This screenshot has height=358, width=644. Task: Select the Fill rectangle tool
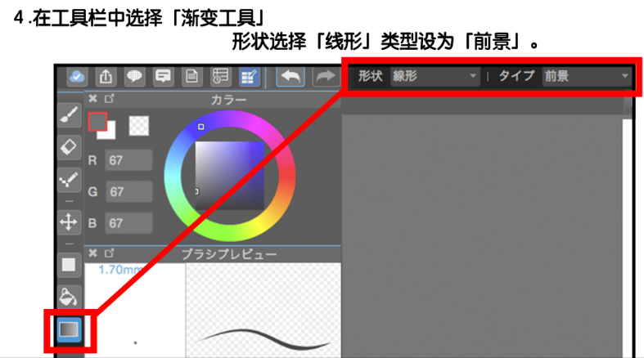coord(69,265)
